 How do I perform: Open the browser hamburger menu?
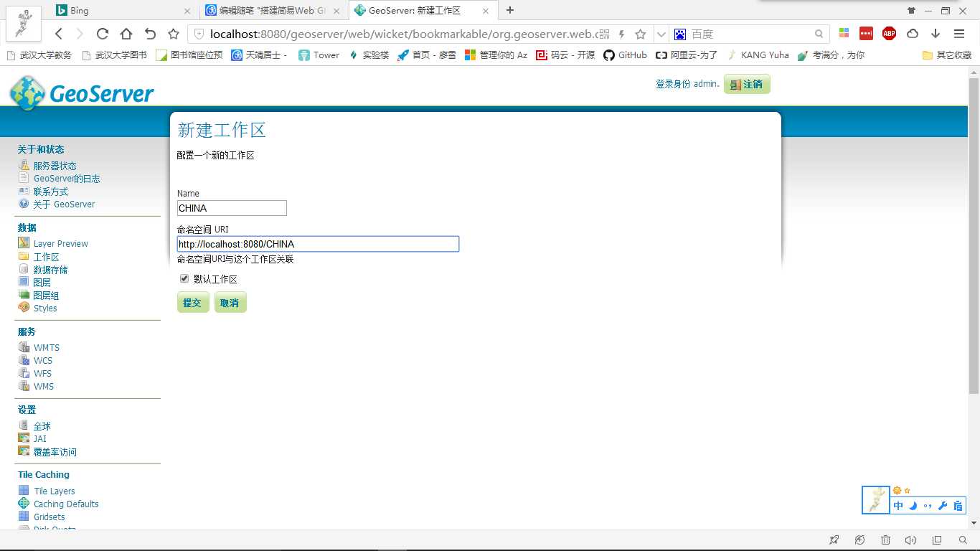[x=959, y=34]
